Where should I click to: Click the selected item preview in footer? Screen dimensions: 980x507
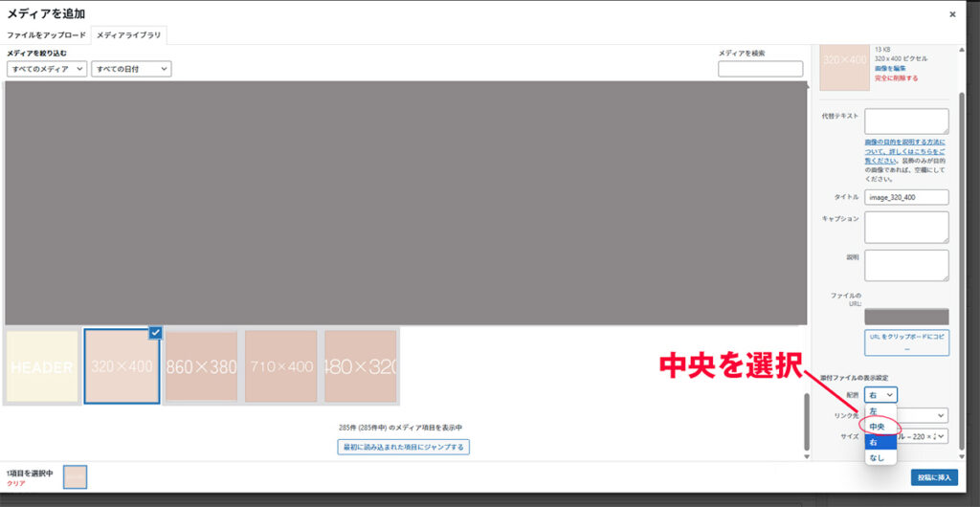click(75, 477)
